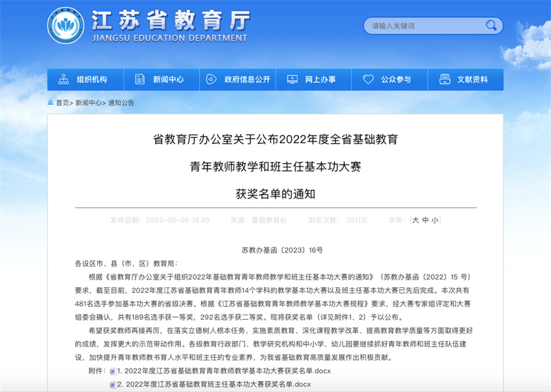Viewport: 551px width, 392px height.
Task: Open the 政府信息公开 menu
Action: pyautogui.click(x=238, y=79)
